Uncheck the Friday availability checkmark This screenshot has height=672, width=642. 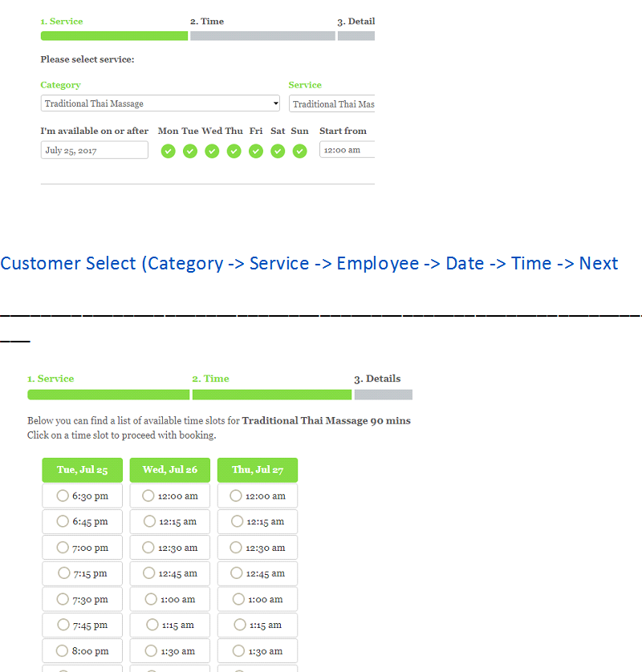(x=256, y=151)
